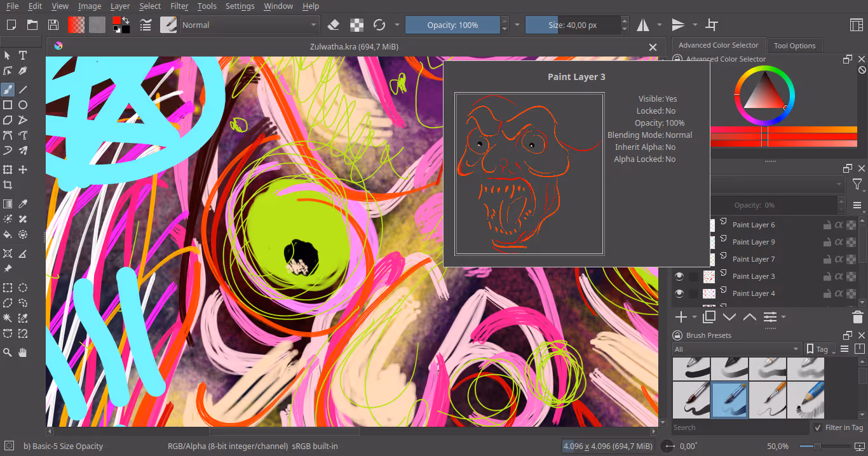Click the brush preset Search field

[x=741, y=427]
